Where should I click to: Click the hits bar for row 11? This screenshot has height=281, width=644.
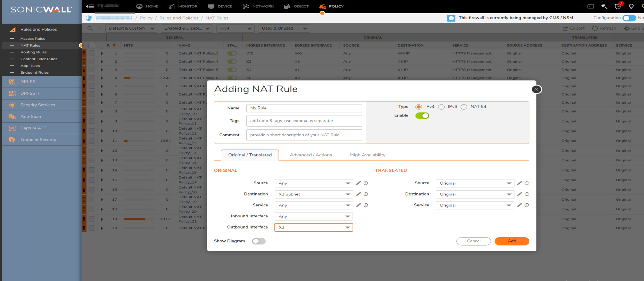(139, 141)
